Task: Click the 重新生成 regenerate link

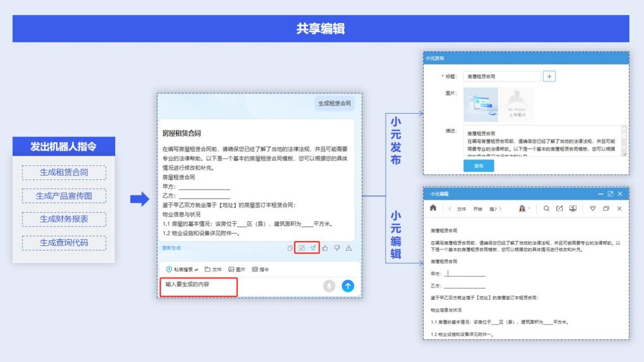Action: (x=171, y=248)
